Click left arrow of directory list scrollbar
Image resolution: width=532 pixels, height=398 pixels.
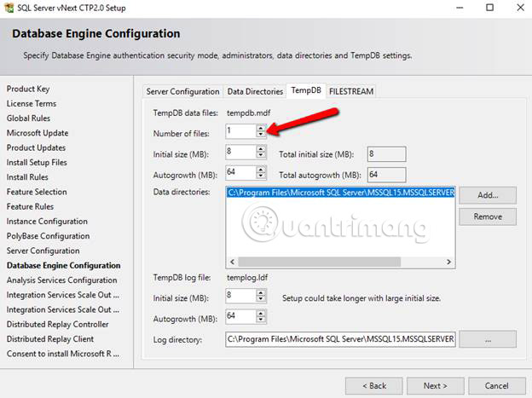(x=232, y=262)
